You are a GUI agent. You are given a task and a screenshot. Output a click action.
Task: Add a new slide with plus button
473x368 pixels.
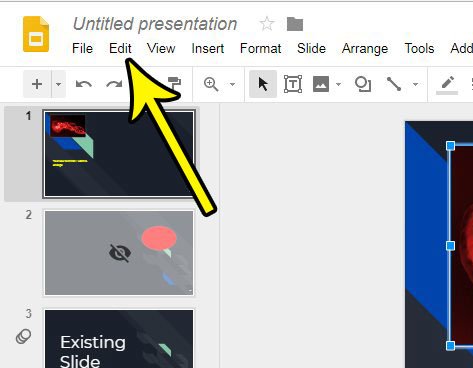click(37, 84)
